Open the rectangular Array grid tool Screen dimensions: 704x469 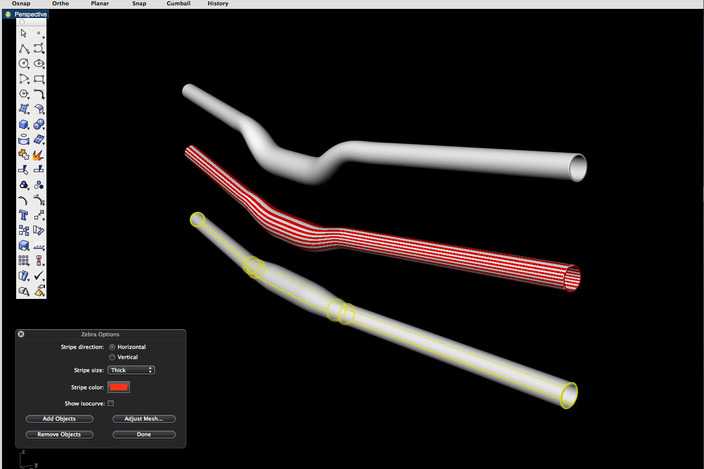tap(24, 261)
